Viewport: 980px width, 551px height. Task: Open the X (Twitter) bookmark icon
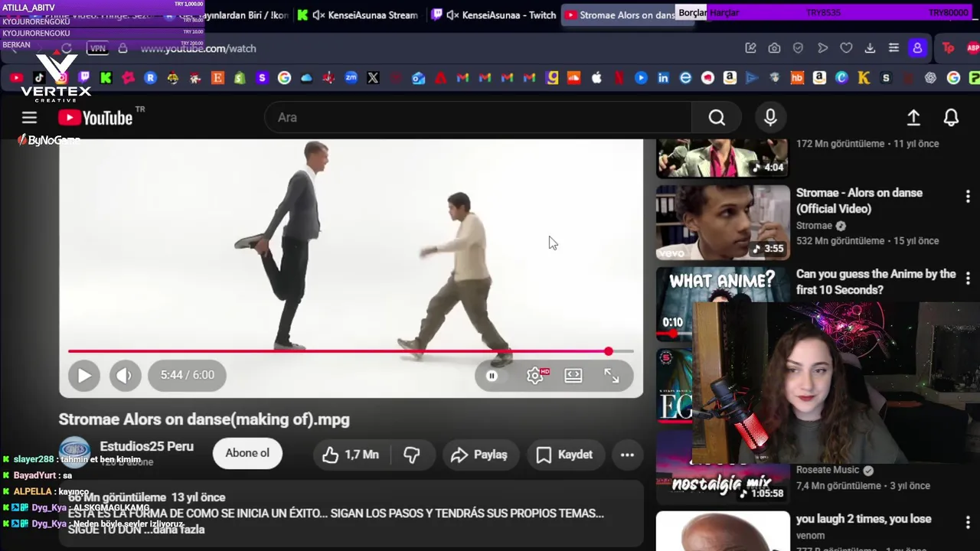[373, 77]
